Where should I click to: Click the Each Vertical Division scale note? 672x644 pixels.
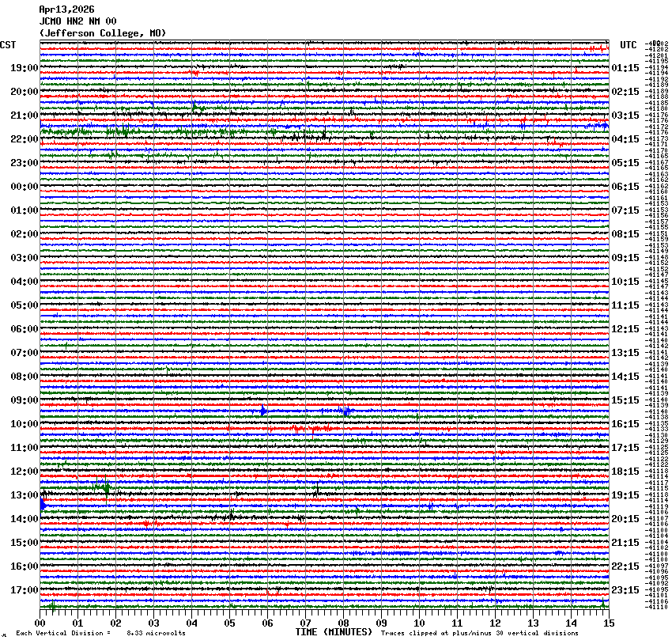coord(100,633)
